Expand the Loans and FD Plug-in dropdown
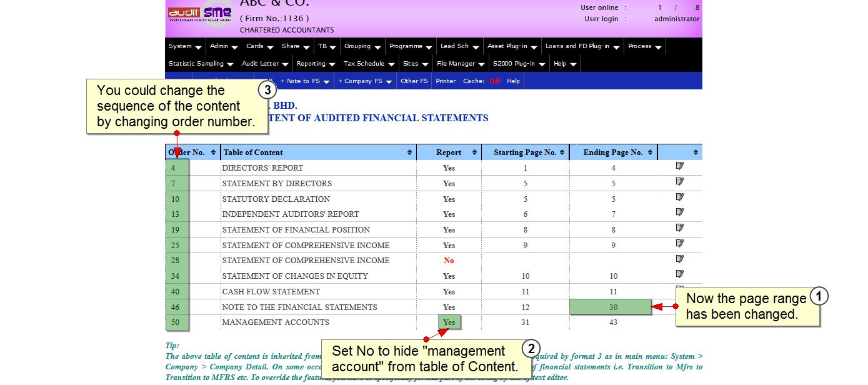The height and width of the screenshot is (385, 868). [x=582, y=46]
